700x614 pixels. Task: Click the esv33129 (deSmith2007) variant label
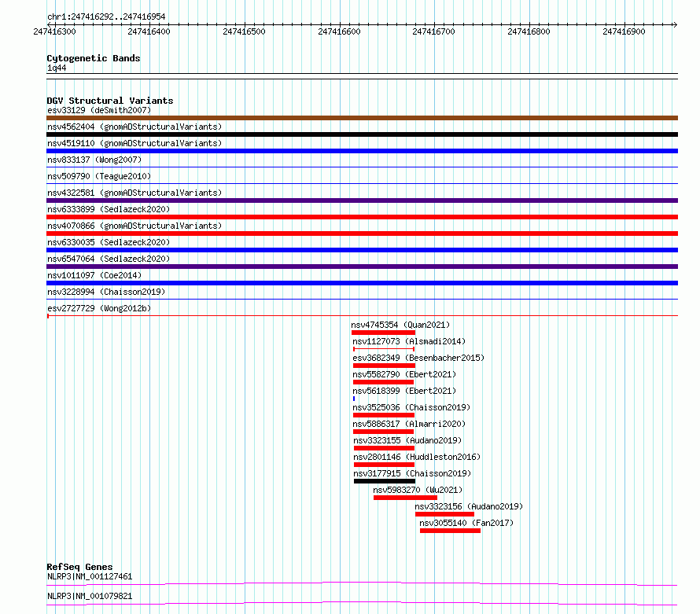tap(99, 110)
